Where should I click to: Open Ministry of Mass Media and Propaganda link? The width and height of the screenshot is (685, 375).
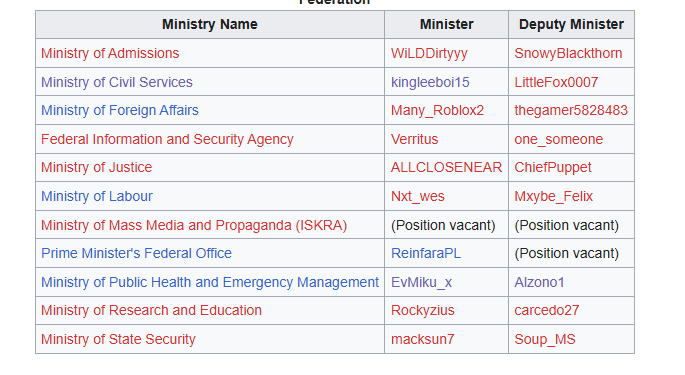[194, 225]
